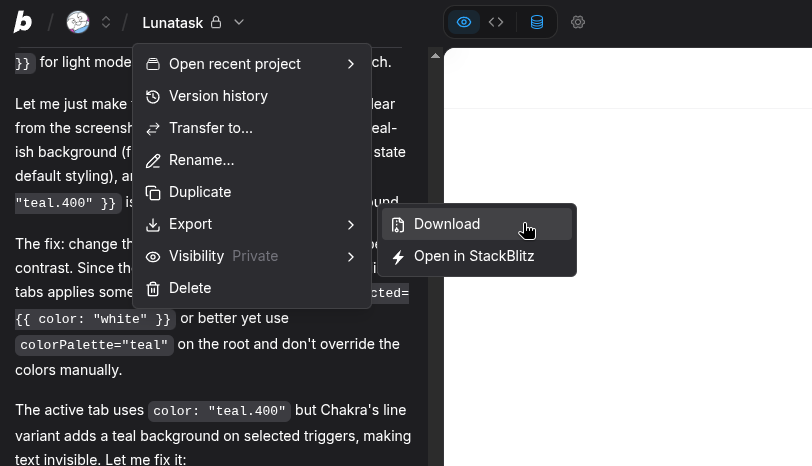Click the chat scrollbar up arrow
Viewport: 812px width, 466px height.
[436, 55]
